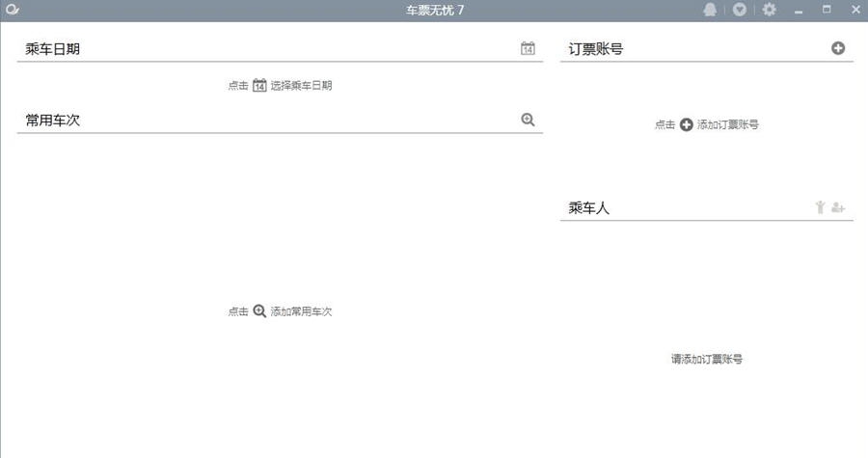This screenshot has height=458, width=868.
Task: Click the 乘车日期 section heading
Action: click(53, 48)
